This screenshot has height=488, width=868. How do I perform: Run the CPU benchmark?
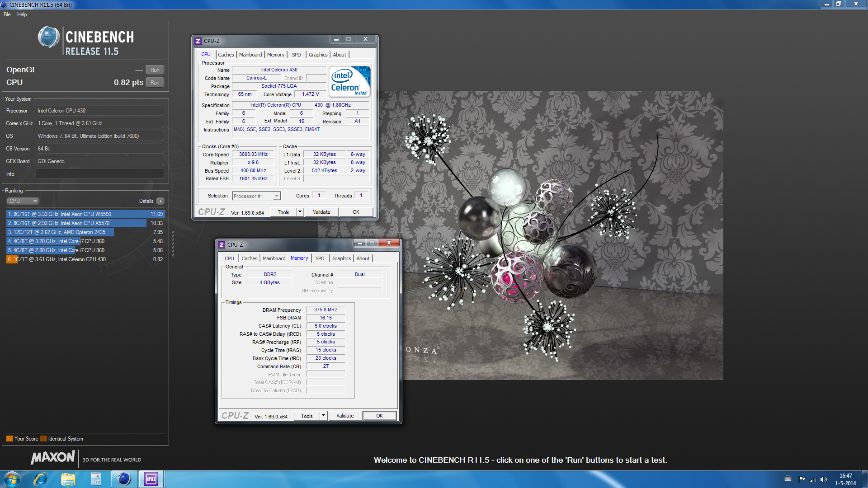click(x=155, y=83)
